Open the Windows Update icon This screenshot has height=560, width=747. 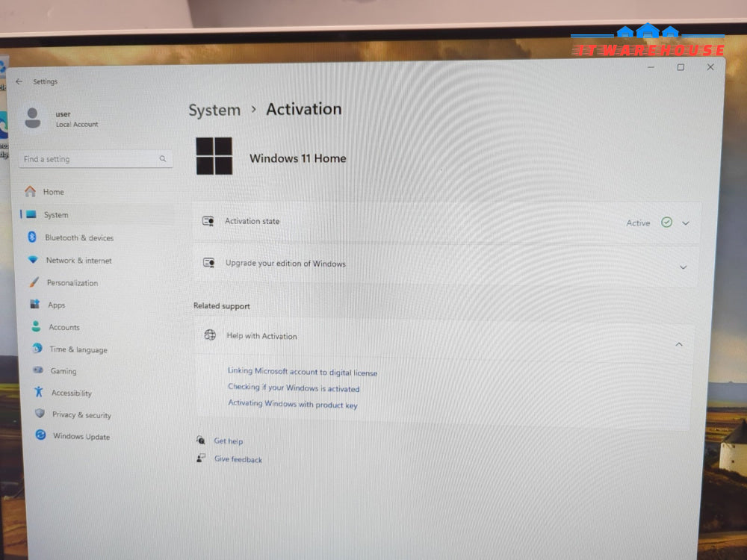coord(41,435)
